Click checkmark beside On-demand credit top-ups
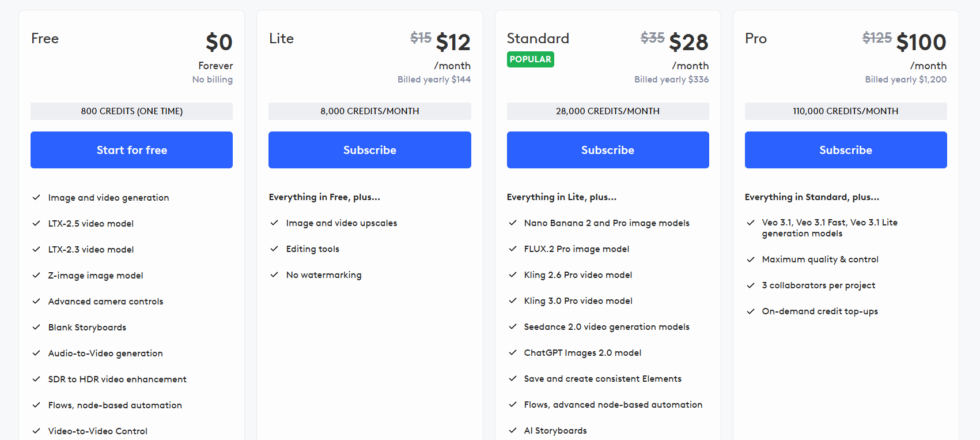The height and width of the screenshot is (440, 980). [751, 311]
